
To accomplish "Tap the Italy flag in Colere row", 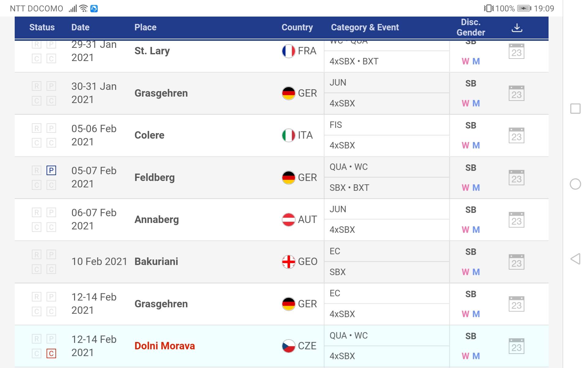I will tap(288, 135).
